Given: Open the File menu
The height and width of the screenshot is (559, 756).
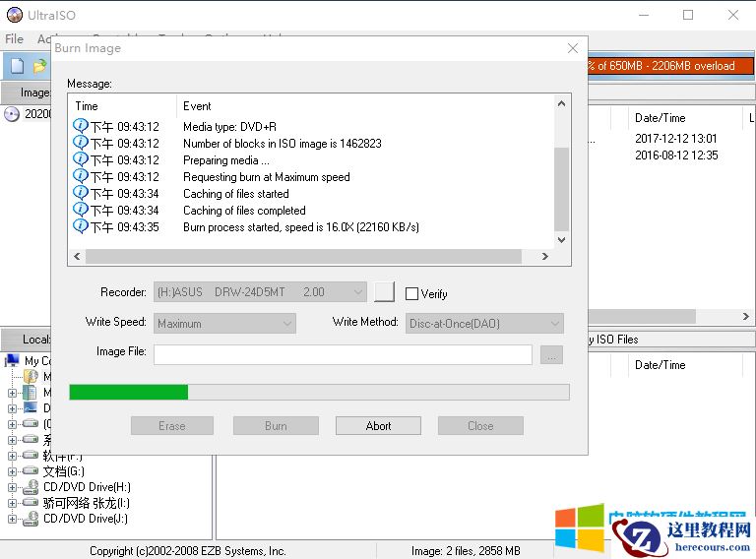Looking at the screenshot, I should (x=14, y=39).
